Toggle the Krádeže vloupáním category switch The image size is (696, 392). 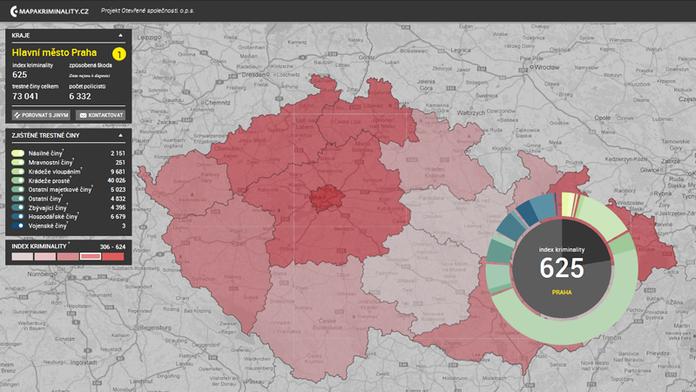18,171
